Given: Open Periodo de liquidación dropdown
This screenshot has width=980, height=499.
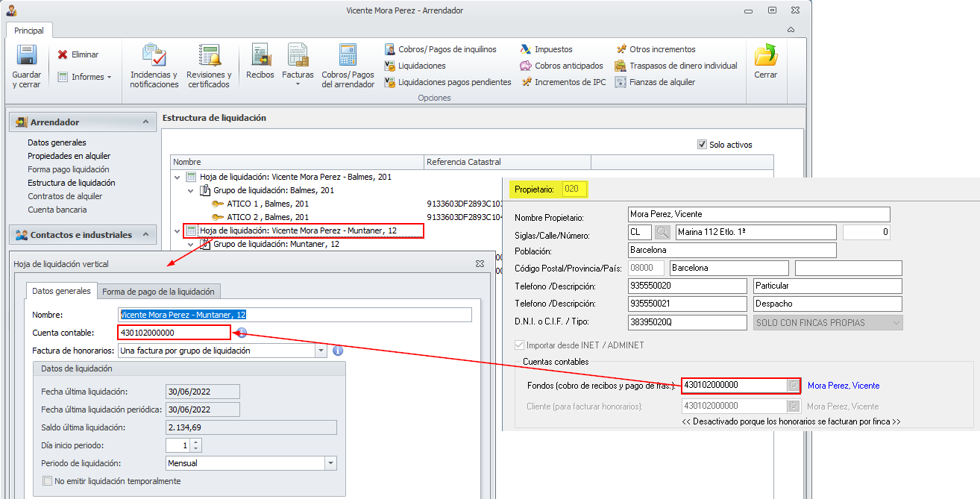Looking at the screenshot, I should pos(331,463).
